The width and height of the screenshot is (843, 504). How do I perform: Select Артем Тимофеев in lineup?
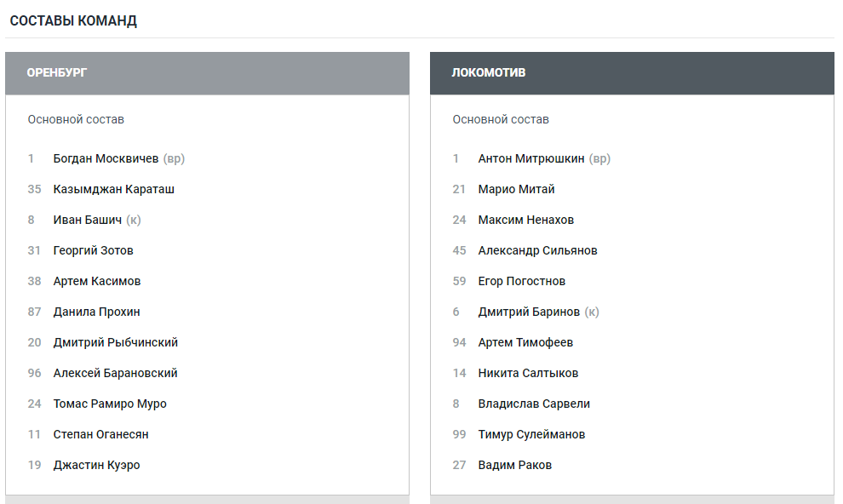(525, 342)
